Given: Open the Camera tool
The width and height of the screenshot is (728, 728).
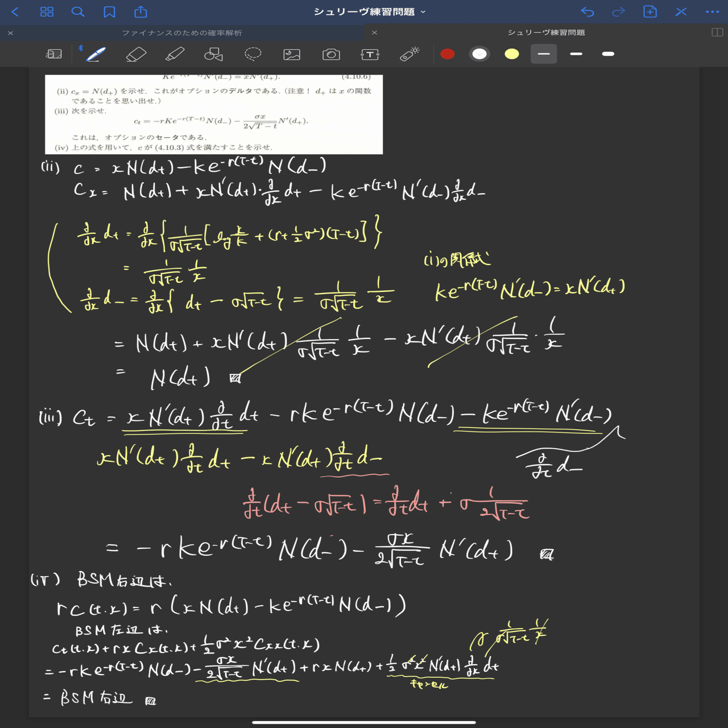Looking at the screenshot, I should 331,54.
